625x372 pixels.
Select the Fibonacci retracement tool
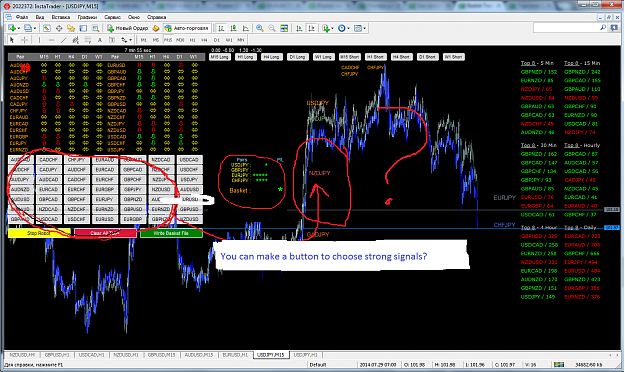pos(88,40)
